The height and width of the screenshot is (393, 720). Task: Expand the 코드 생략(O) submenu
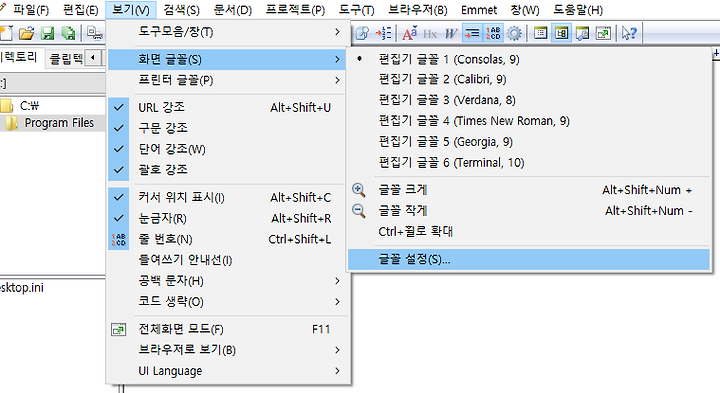[x=228, y=302]
